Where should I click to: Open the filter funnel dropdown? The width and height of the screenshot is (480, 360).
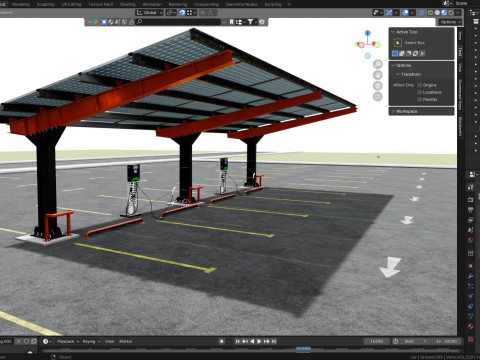[252, 22]
